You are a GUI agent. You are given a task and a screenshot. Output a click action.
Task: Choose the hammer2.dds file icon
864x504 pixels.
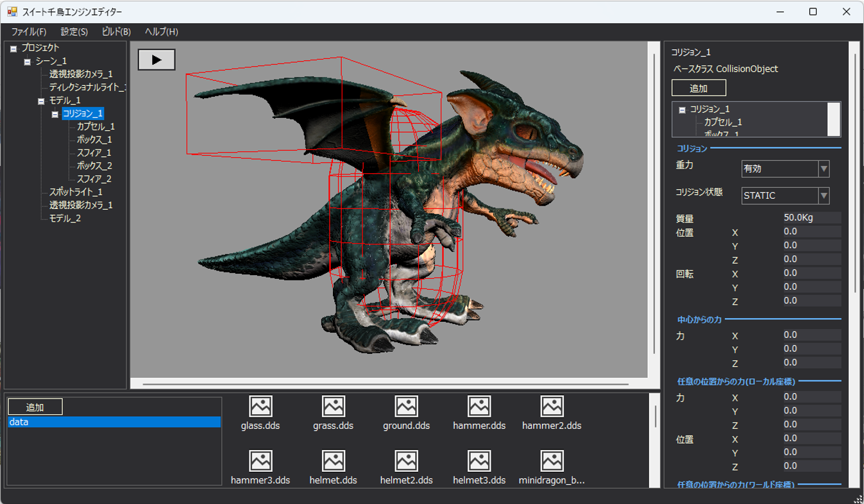(552, 406)
